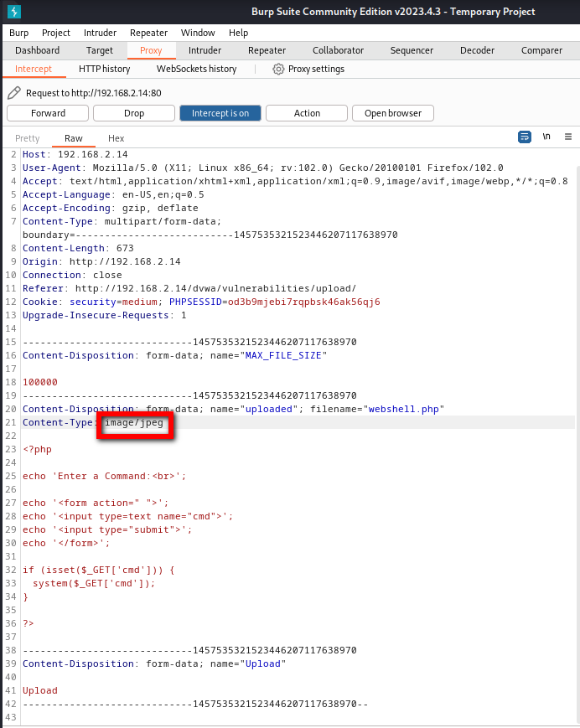This screenshot has height=728, width=580.
Task: Open the Project menu
Action: point(55,33)
